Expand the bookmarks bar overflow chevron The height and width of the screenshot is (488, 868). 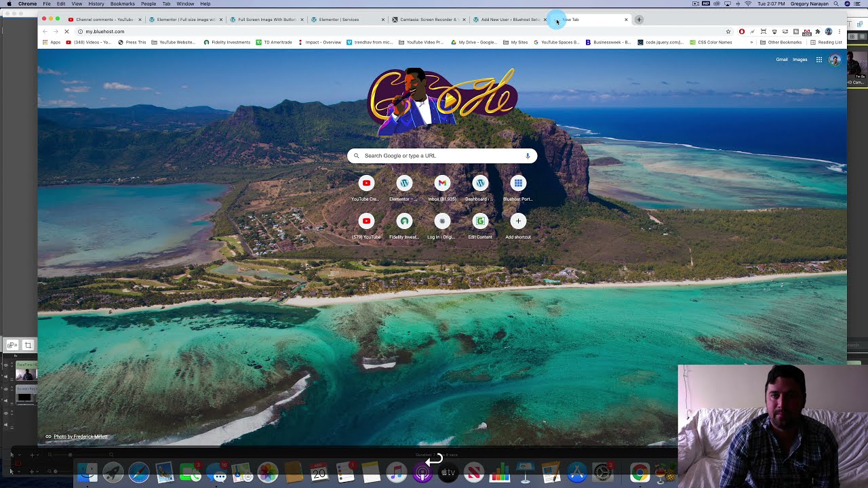751,42
